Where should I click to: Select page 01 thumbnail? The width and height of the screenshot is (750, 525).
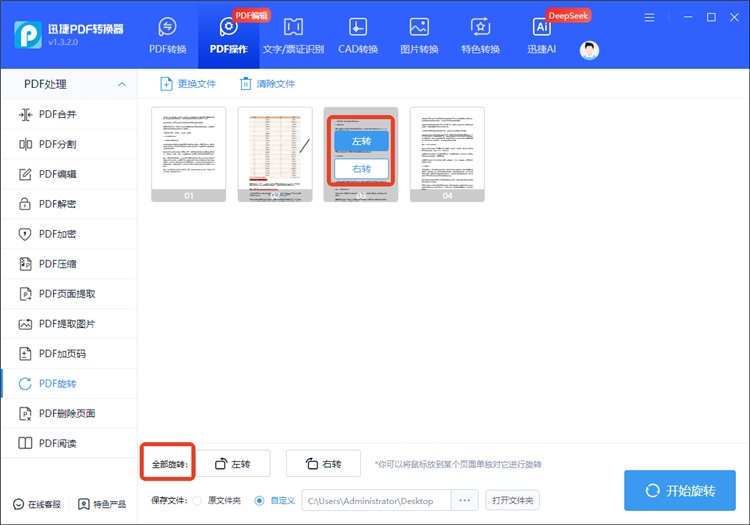pyautogui.click(x=188, y=154)
